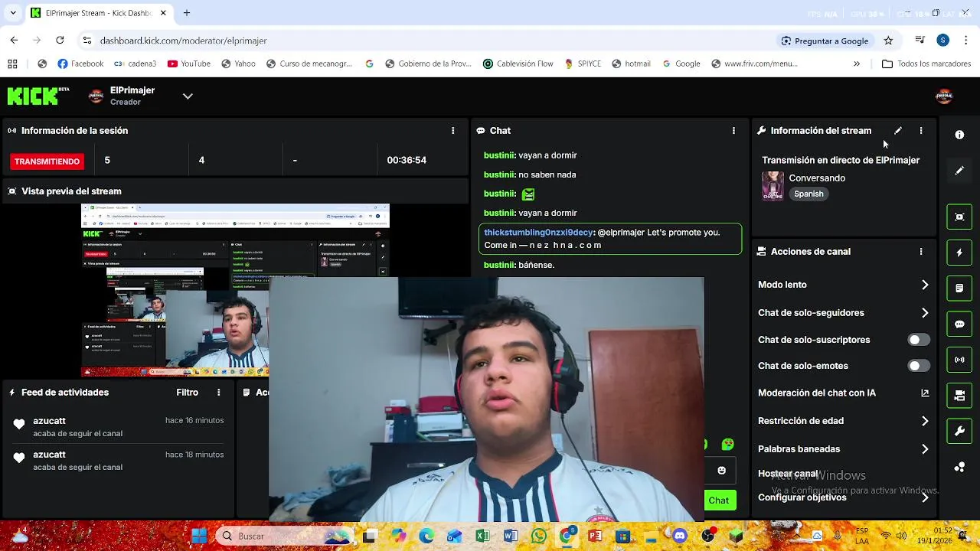980x551 pixels.
Task: Bookmark this page with the star icon
Action: tap(888, 41)
